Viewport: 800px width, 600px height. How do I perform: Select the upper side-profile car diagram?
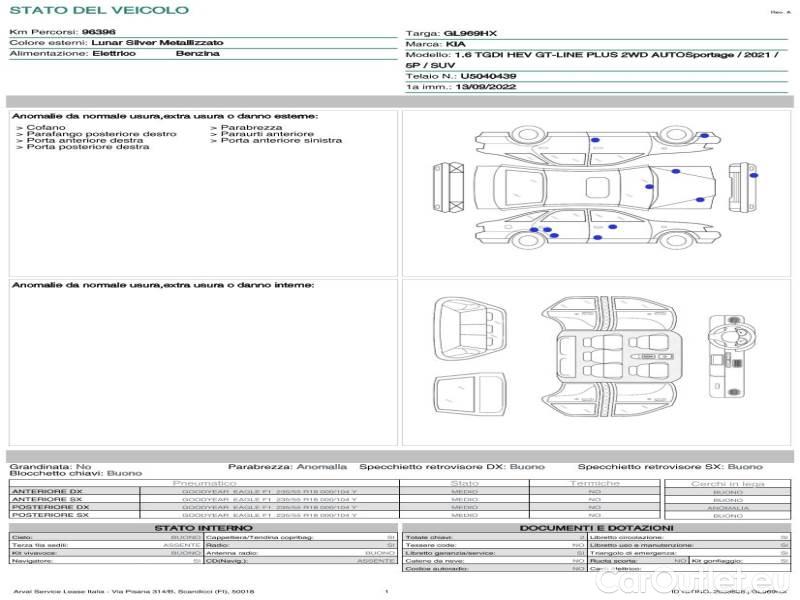[x=598, y=139]
